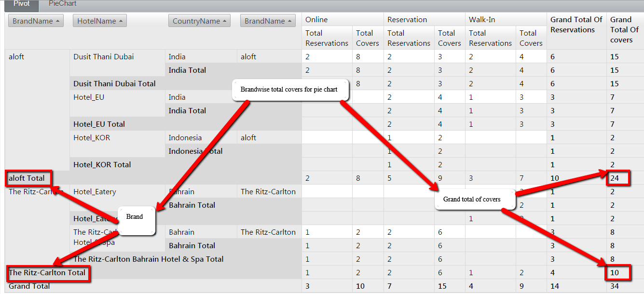The image size is (644, 294).
Task: Click the Grand Total row label
Action: pos(29,286)
